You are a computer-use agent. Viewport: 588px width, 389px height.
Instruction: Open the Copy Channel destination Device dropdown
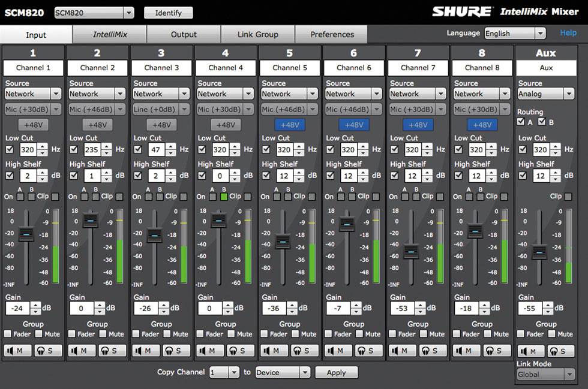pyautogui.click(x=283, y=372)
